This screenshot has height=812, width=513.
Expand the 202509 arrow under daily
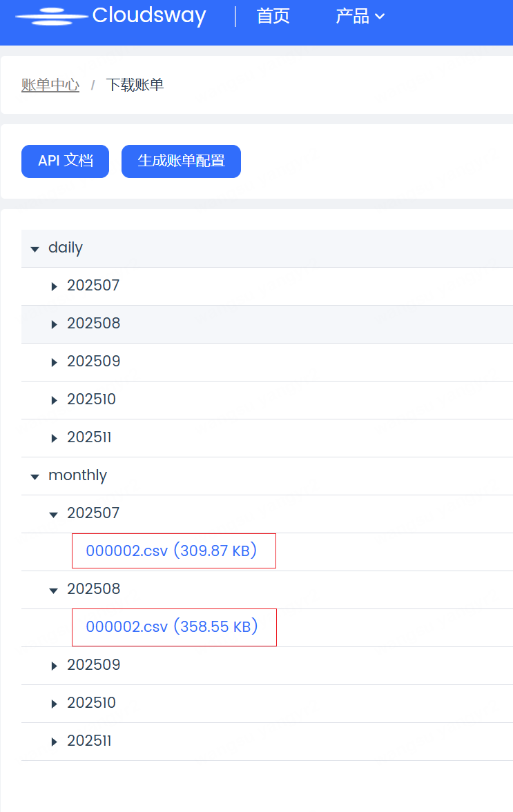[x=54, y=362]
